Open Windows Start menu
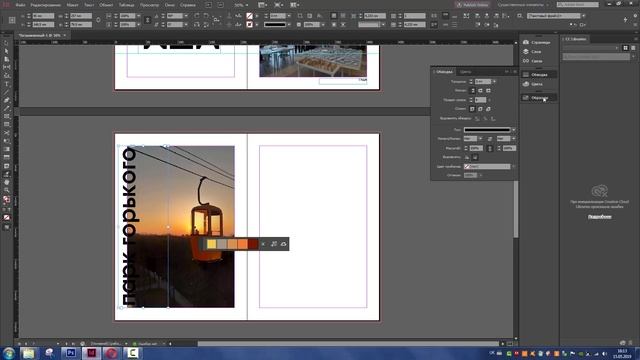640x360 pixels. (x=9, y=353)
